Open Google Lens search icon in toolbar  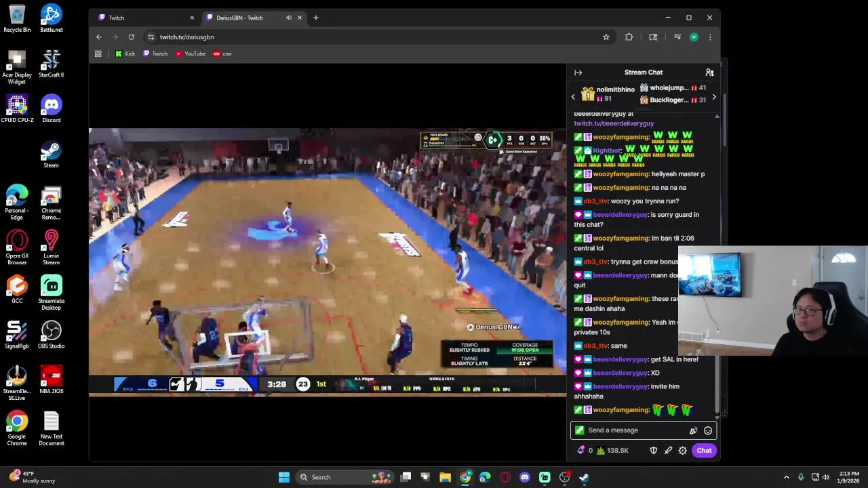(653, 37)
